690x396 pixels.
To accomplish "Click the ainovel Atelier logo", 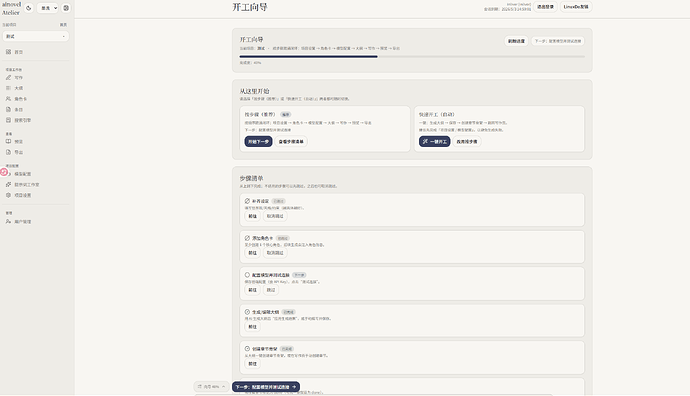I will tap(11, 8).
